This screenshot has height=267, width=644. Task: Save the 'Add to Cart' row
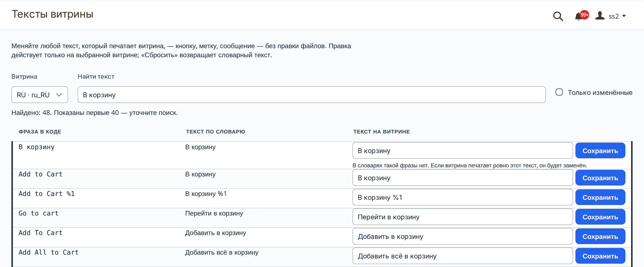tap(600, 178)
